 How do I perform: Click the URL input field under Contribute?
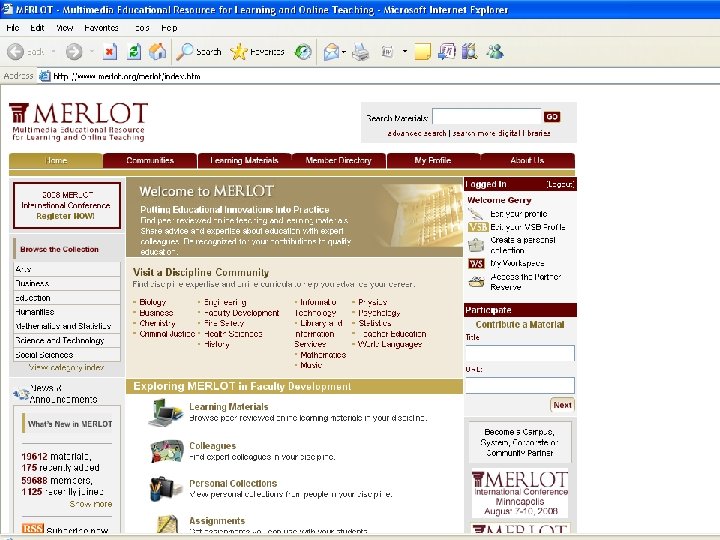pos(520,385)
